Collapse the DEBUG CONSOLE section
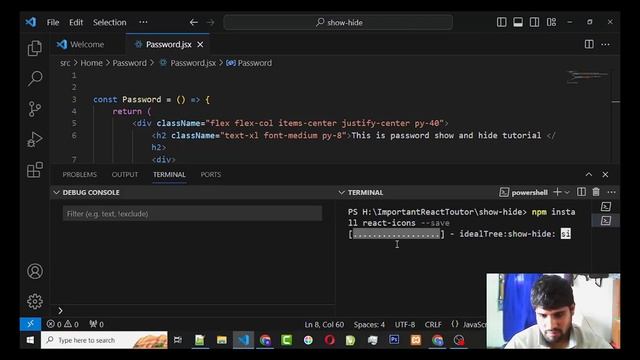The image size is (640, 360). pos(57,192)
